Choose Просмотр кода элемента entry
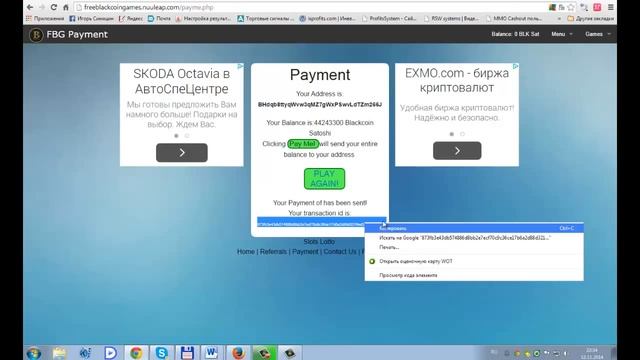Image resolution: width=640 pixels, height=360 pixels. tap(474, 275)
